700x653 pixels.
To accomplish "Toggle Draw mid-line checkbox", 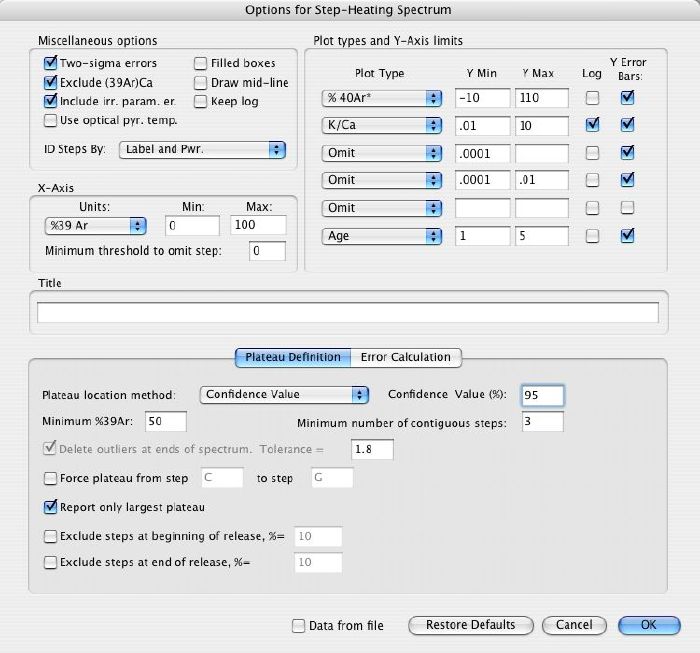I will click(200, 83).
